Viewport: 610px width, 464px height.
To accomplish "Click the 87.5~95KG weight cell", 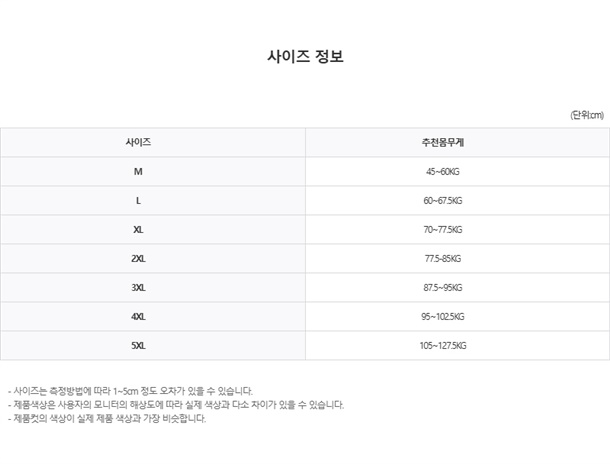I will tap(442, 287).
